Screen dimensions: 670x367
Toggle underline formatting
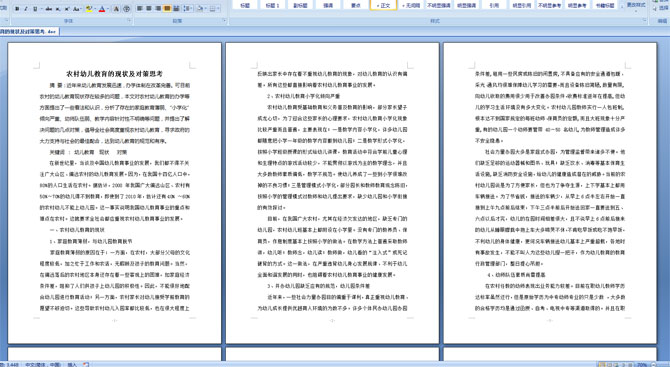click(x=35, y=9)
